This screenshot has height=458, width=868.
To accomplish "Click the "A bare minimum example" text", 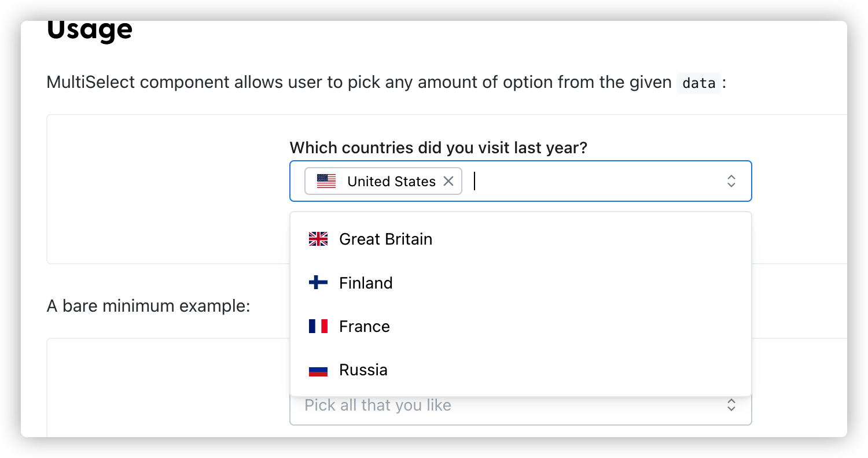I will [148, 305].
